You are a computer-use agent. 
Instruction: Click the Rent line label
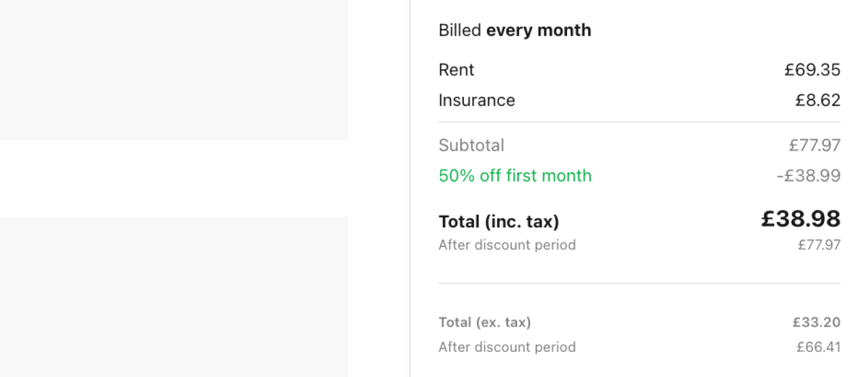pyautogui.click(x=456, y=70)
